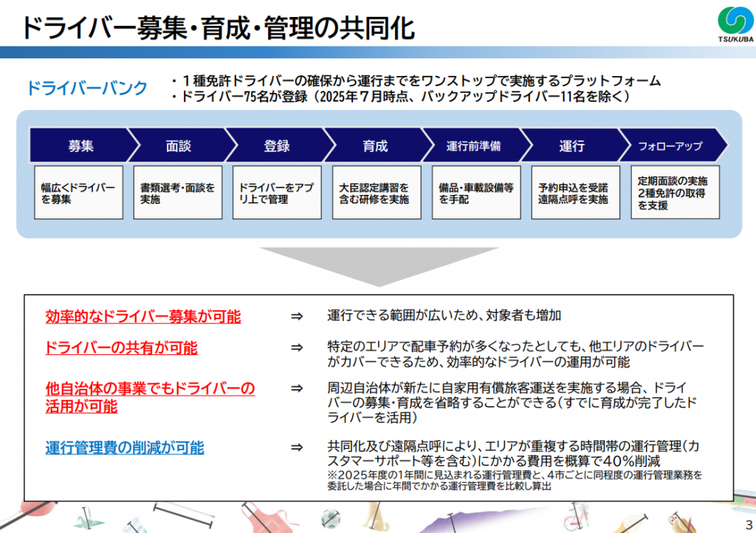This screenshot has width=756, height=533.
Task: Select the 書類選考・面談を実施 description box
Action: click(x=177, y=193)
